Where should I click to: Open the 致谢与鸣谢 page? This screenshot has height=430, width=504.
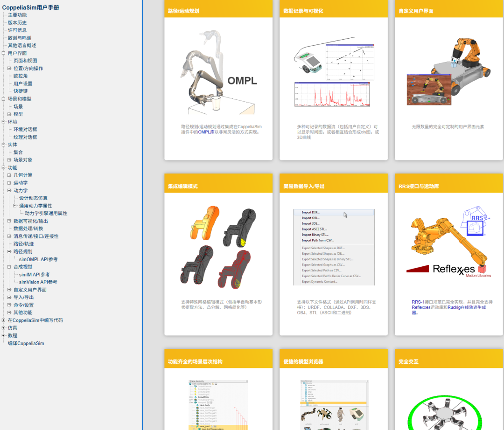(20, 38)
